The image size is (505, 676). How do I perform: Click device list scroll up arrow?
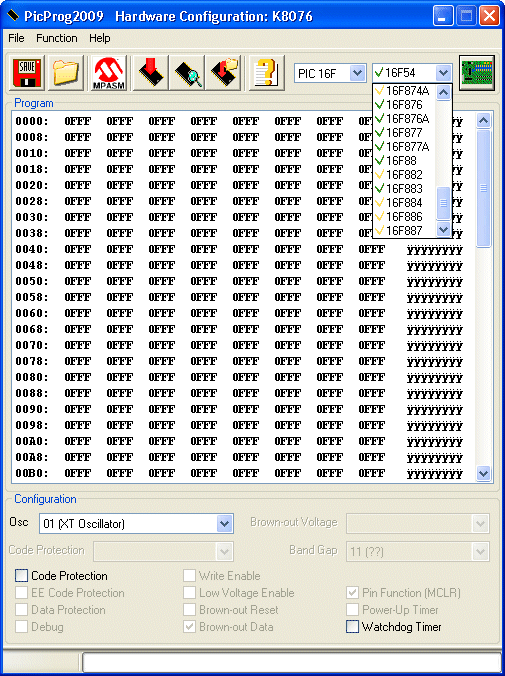(x=443, y=92)
